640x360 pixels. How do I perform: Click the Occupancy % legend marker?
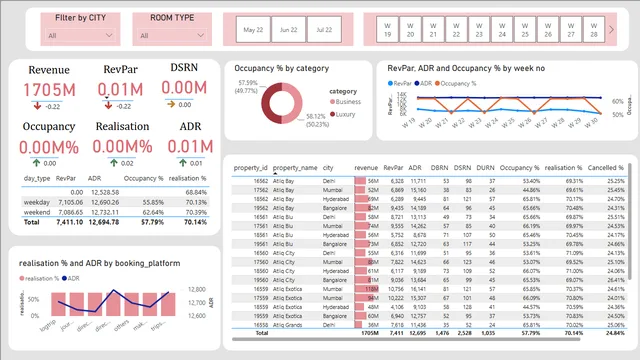437,83
